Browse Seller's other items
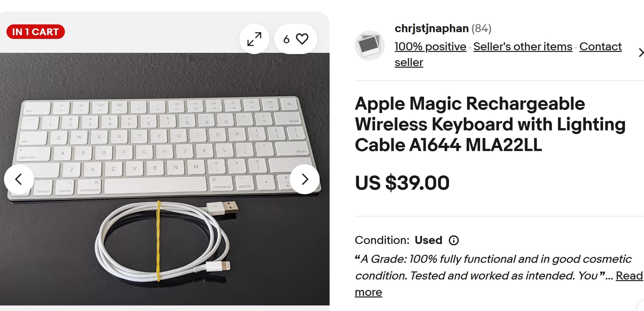The height and width of the screenshot is (311, 644). [x=523, y=47]
